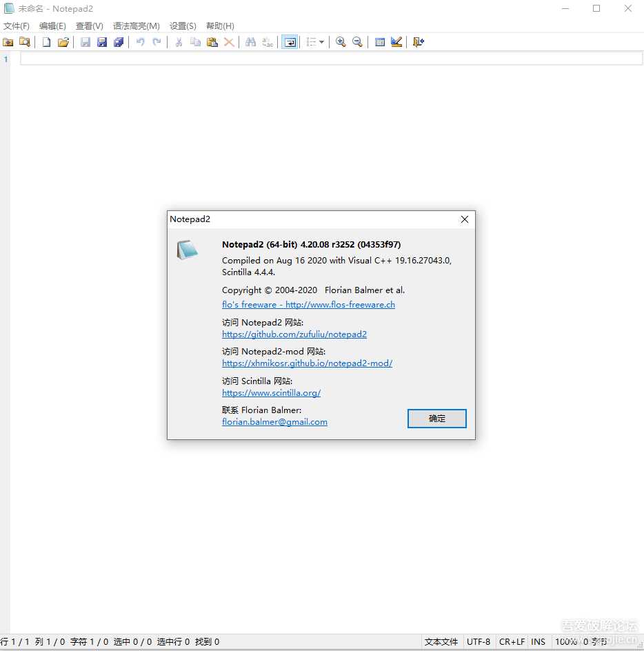
Task: Click the Exit door toolbar icon
Action: click(418, 42)
